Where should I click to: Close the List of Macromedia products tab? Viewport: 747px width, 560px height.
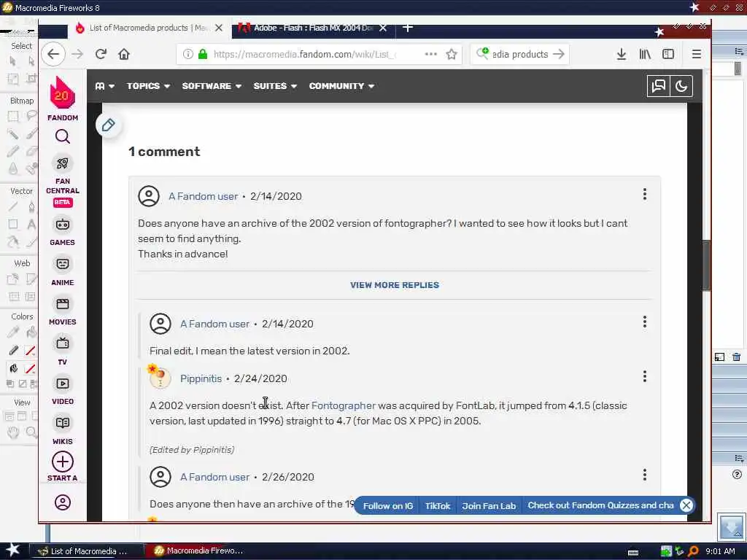coord(219,28)
